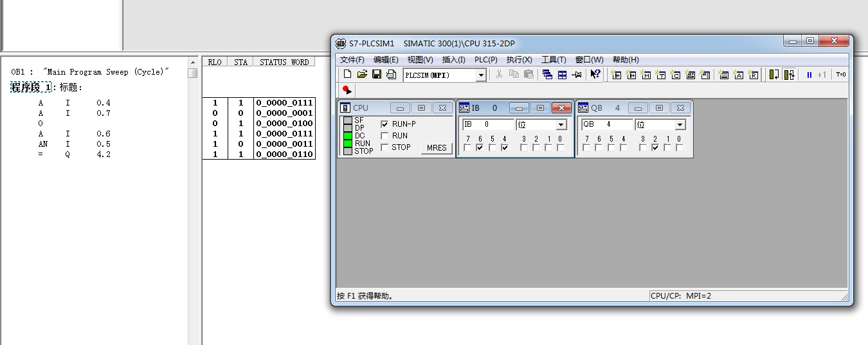Select Continuous Scan mode icon
This screenshot has height=345, width=868.
[789, 75]
